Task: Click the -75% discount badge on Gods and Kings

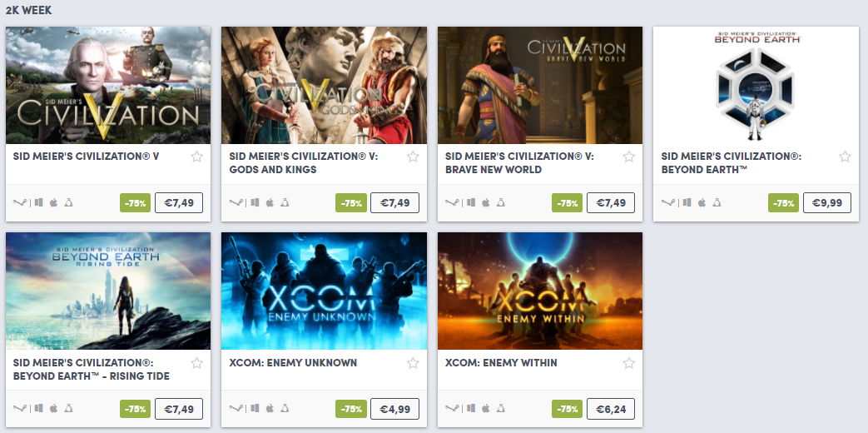Action: (x=351, y=203)
